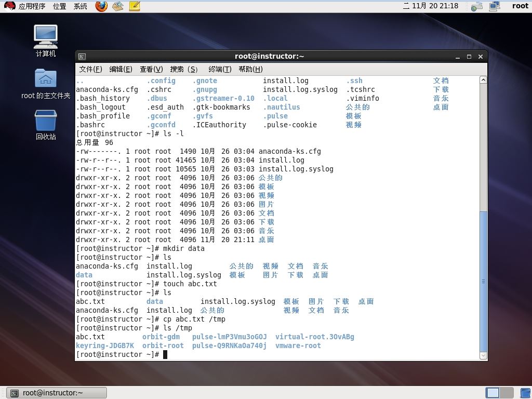Screen dimensions: 532x399
Task: Click the date and time clock
Action: 431,6
